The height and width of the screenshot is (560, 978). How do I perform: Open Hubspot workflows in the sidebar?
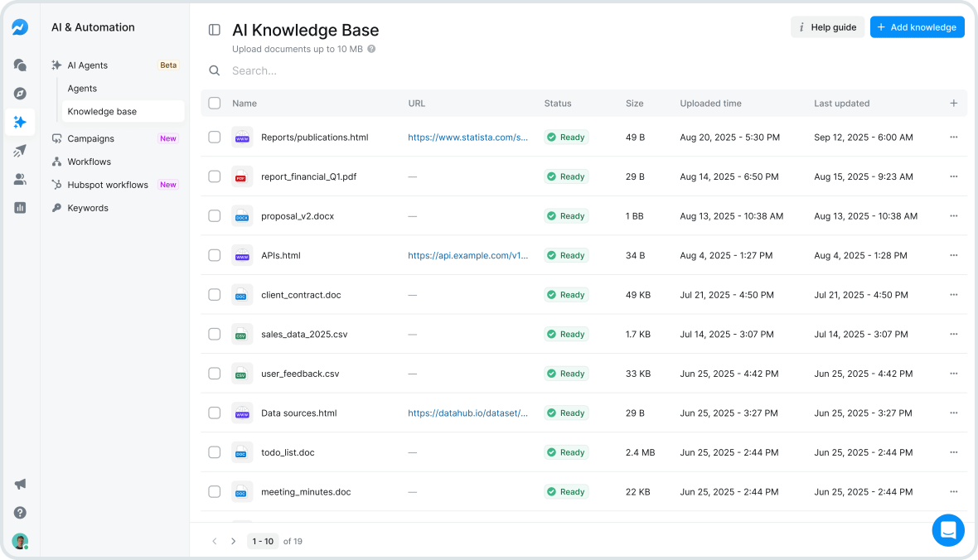pos(115,185)
